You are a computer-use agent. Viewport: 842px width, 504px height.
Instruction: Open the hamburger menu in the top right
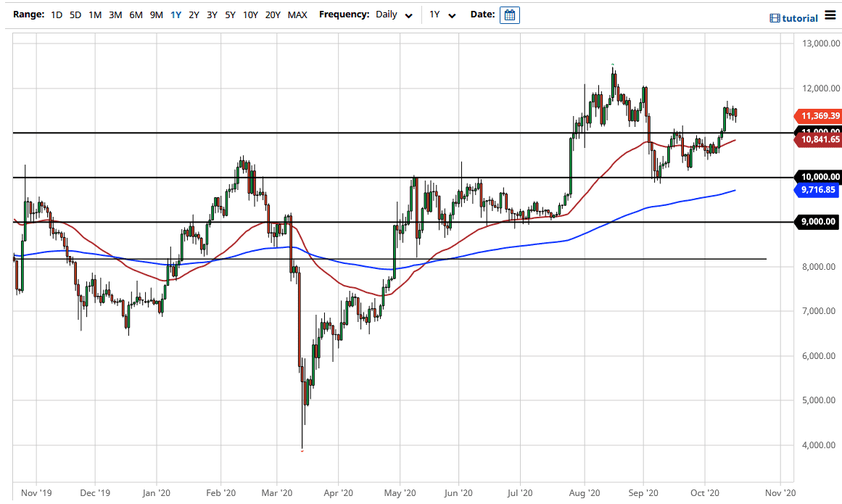(830, 16)
